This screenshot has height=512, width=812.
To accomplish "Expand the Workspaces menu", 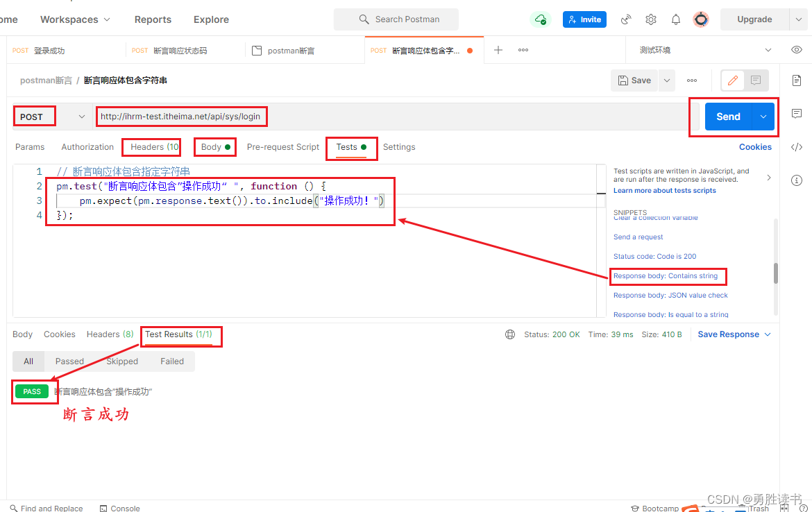I will point(75,19).
